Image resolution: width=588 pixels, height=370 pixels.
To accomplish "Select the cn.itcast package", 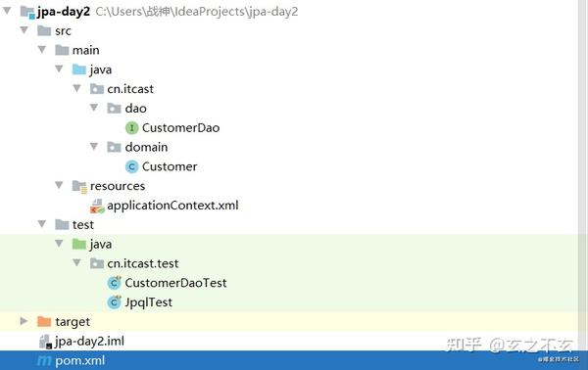I will click(130, 89).
